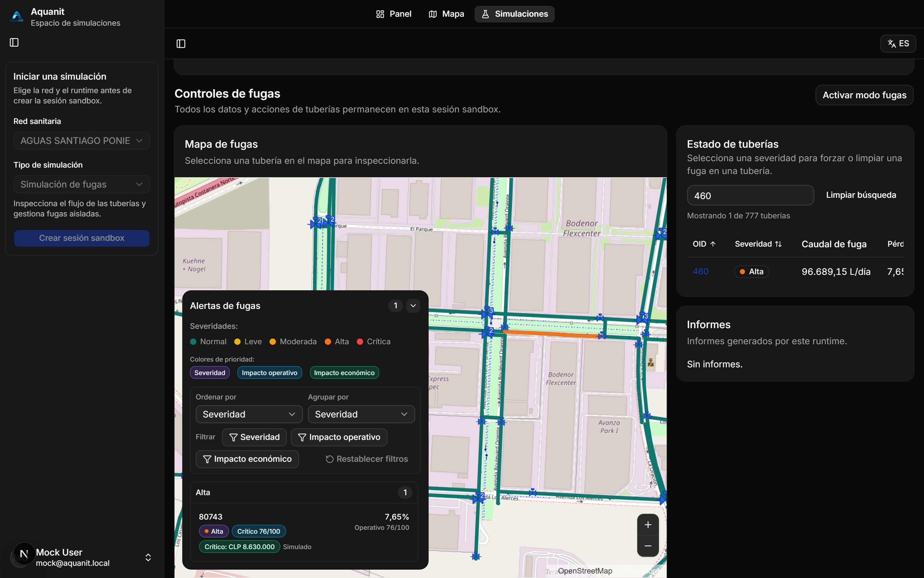
Task: Collapse the Alta group header
Action: [x=304, y=492]
